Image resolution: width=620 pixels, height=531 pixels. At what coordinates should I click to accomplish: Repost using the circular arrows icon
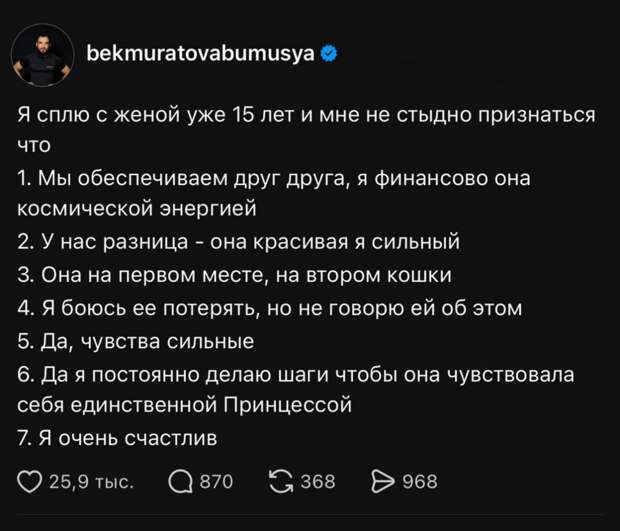[x=282, y=482]
